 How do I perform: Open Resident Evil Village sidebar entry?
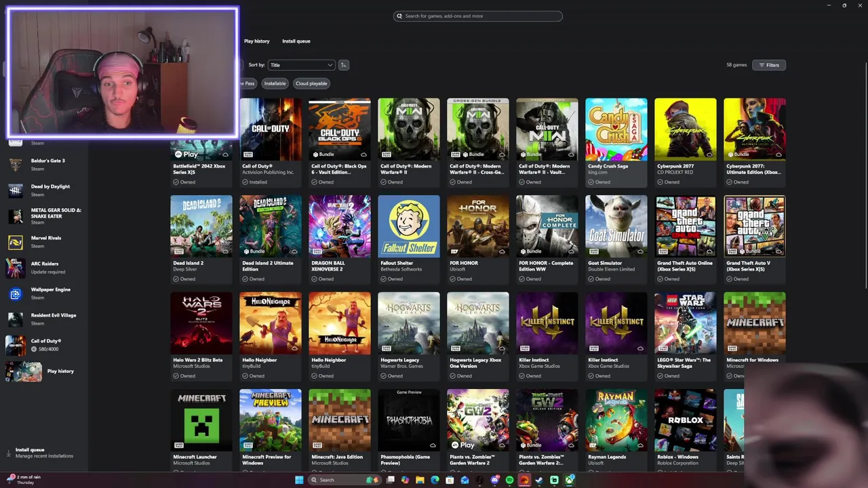[x=45, y=319]
